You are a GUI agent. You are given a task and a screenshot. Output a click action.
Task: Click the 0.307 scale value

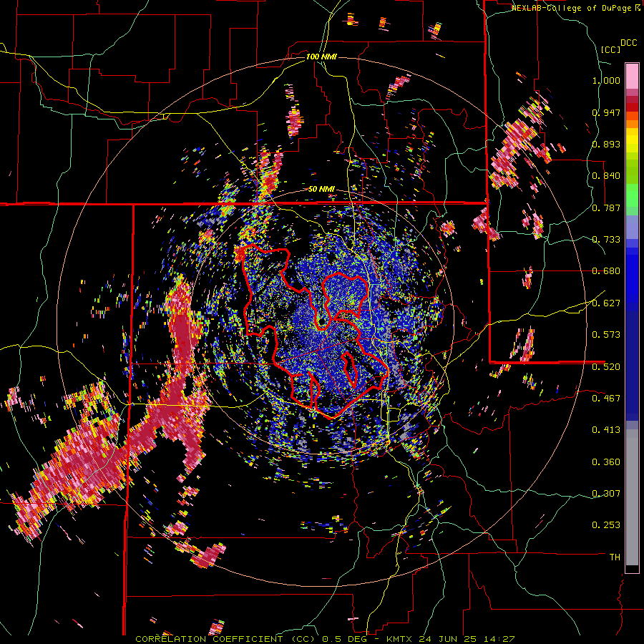click(x=606, y=493)
